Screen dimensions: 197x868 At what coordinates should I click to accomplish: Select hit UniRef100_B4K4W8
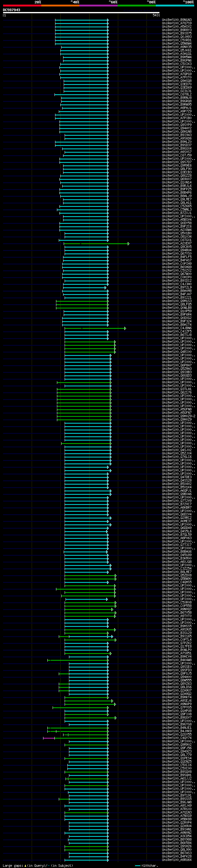177,660
